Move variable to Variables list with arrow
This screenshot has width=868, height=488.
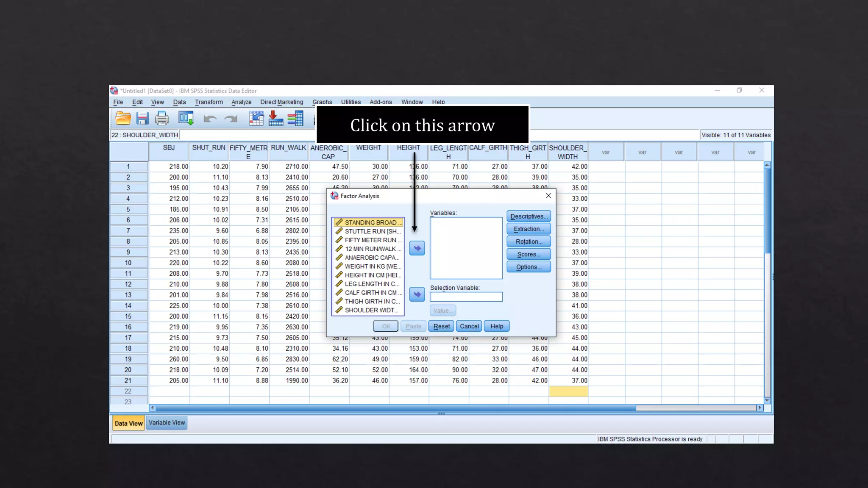click(x=417, y=248)
